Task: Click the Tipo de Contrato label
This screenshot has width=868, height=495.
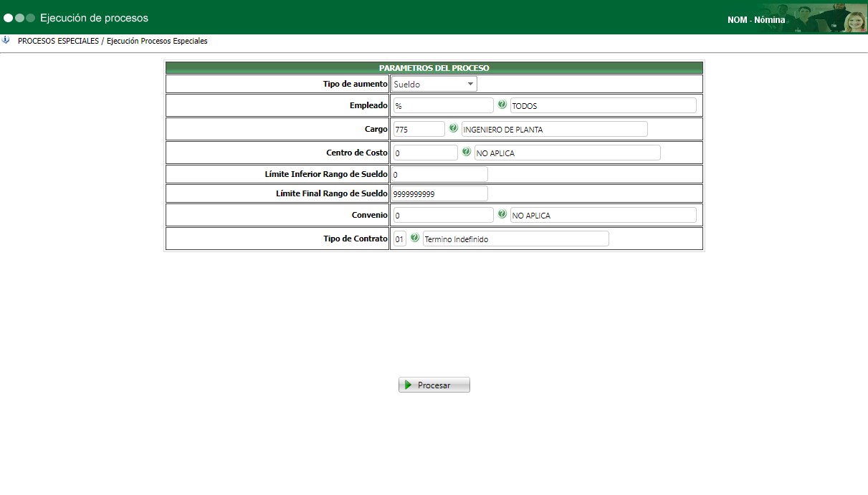Action: click(355, 239)
